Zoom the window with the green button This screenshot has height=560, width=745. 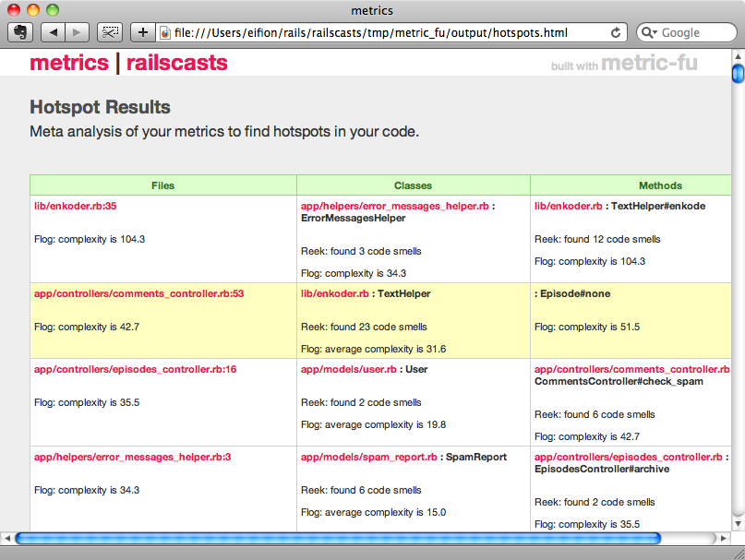pyautogui.click(x=53, y=9)
